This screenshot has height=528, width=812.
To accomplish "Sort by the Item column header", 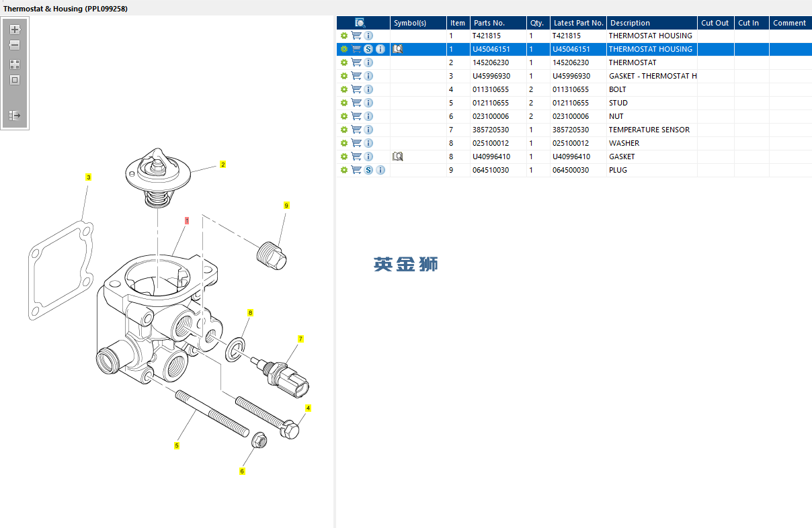I will pyautogui.click(x=458, y=23).
